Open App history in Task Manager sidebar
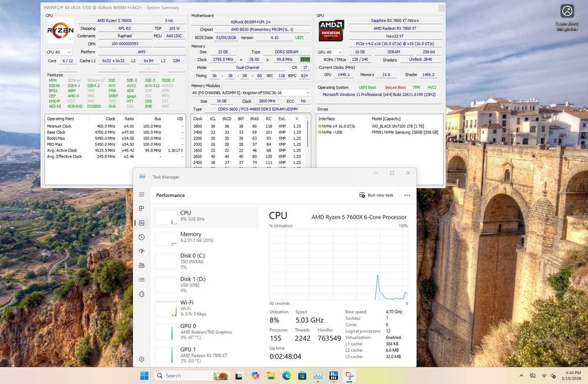588x384 pixels. tap(141, 237)
